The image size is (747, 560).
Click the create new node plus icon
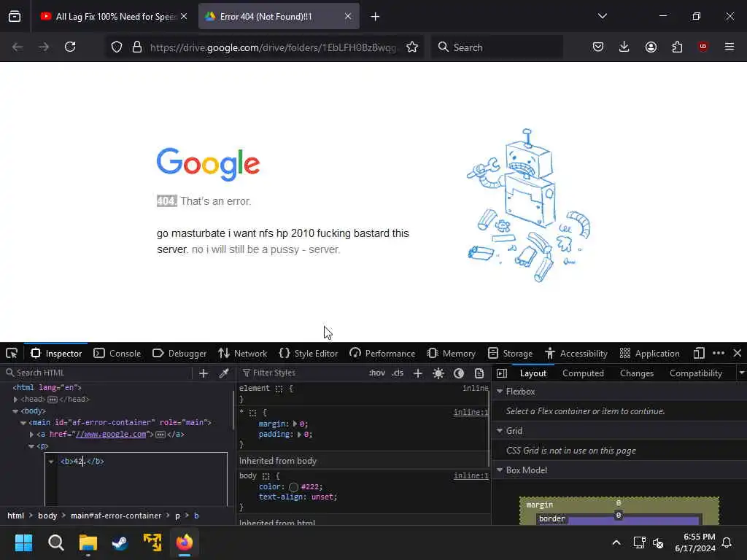point(204,373)
